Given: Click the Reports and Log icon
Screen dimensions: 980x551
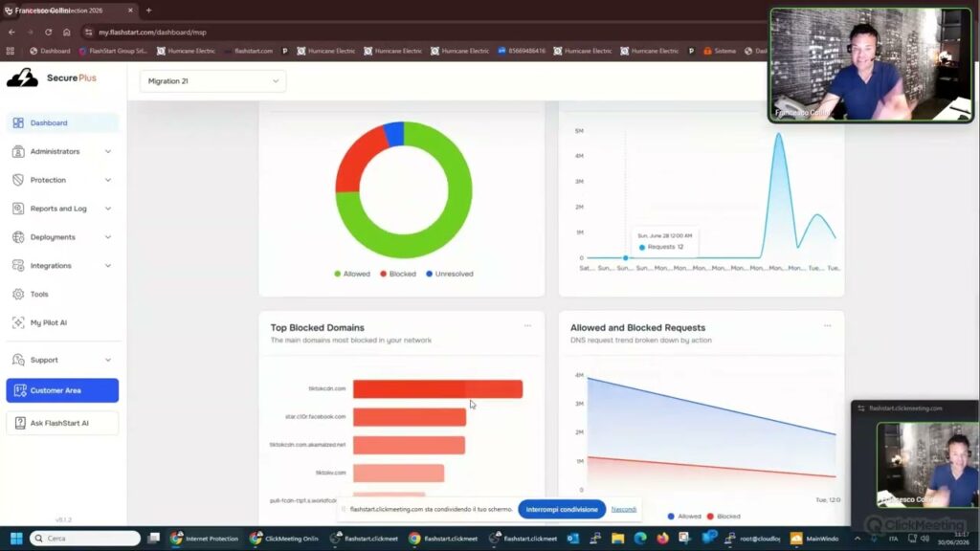Looking at the screenshot, I should [x=18, y=209].
